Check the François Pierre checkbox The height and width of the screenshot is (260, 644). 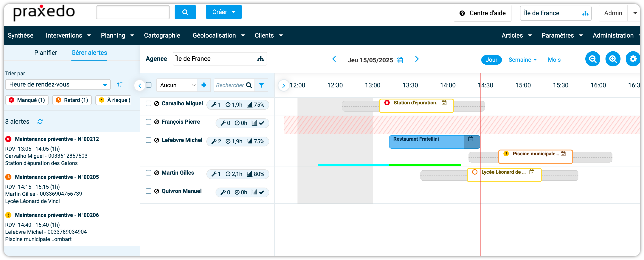tap(148, 122)
